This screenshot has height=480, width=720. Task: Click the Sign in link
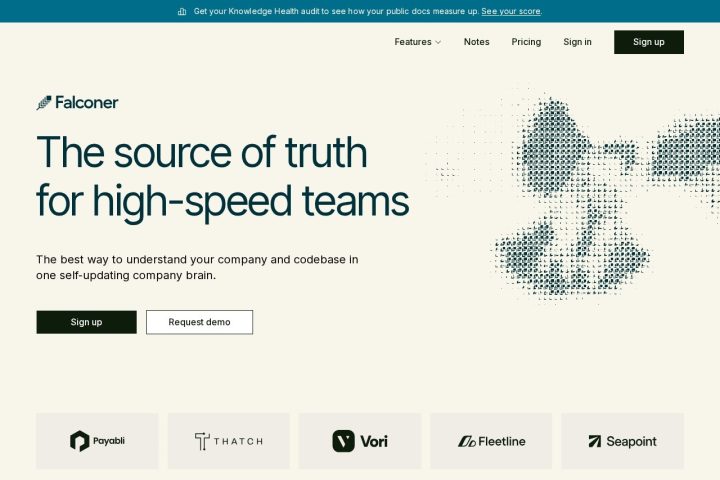tap(577, 42)
